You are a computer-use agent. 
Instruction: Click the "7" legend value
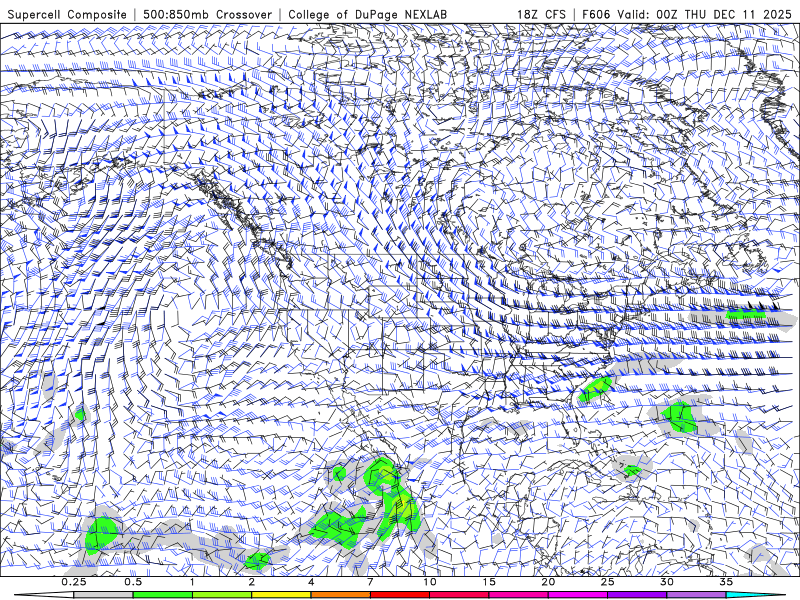coord(370,582)
